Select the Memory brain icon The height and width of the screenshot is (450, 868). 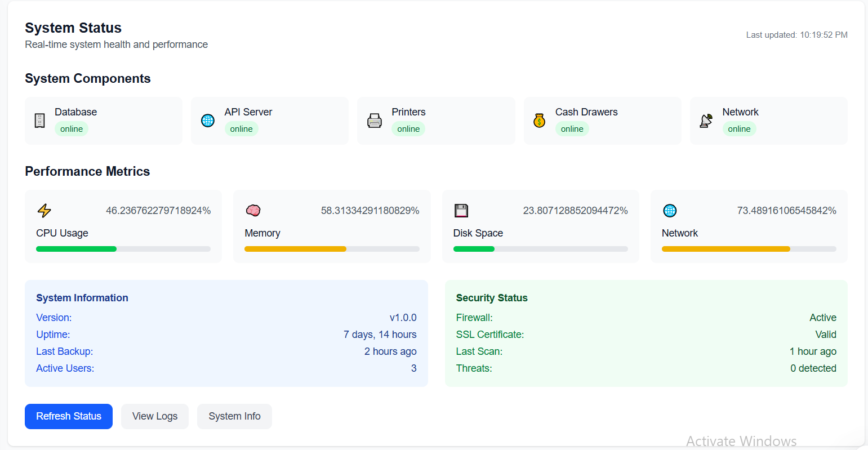[253, 210]
